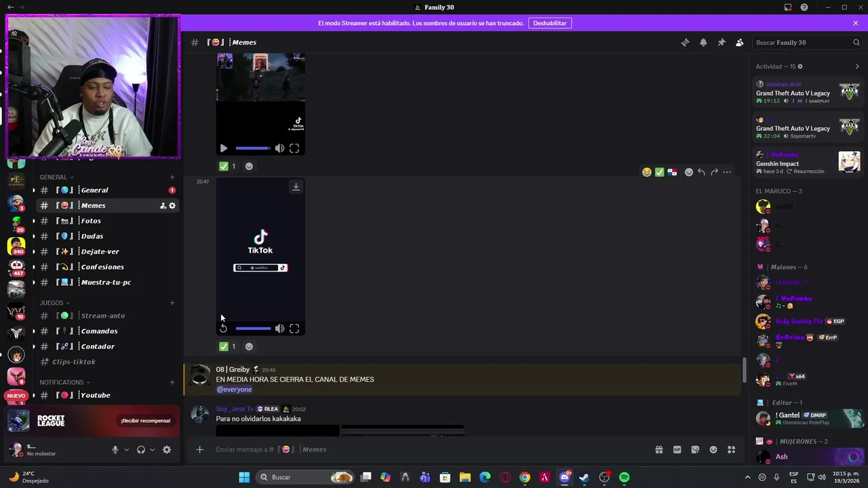The height and width of the screenshot is (488, 868).
Task: Collapse the JUEGOS channel category
Action: coord(55,303)
